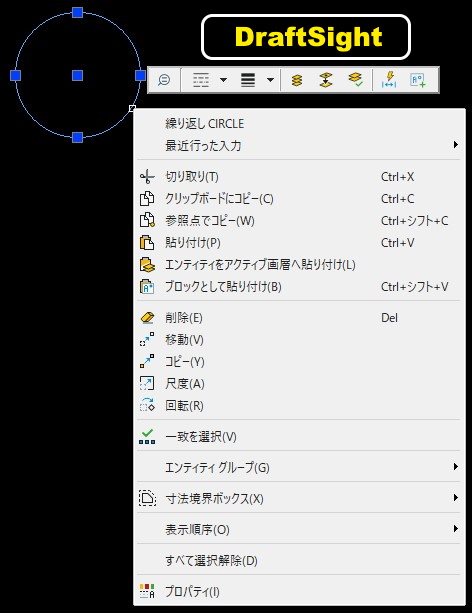This screenshot has width=472, height=613.
Task: Click the layer icon with the down arrow
Action: pos(326,80)
